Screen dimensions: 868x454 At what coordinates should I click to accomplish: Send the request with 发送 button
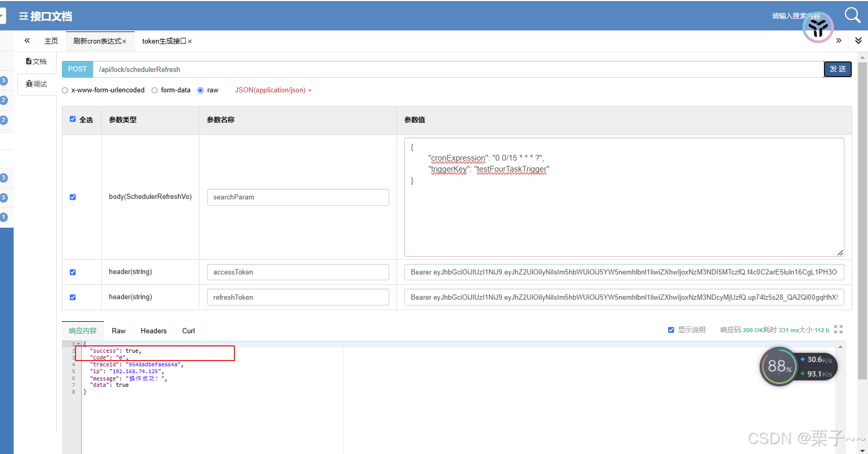pyautogui.click(x=838, y=69)
